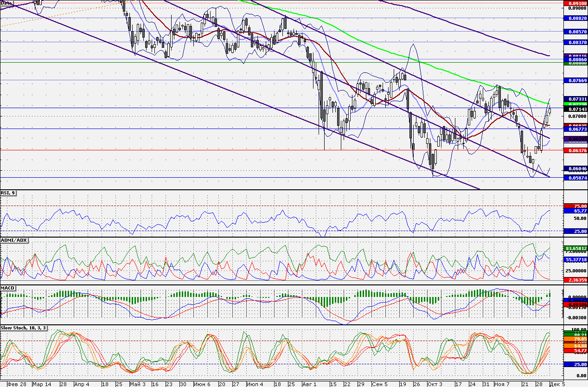Screen dimensions: 588x387
Task: Select the red 0.06376 price tag
Action: point(575,150)
